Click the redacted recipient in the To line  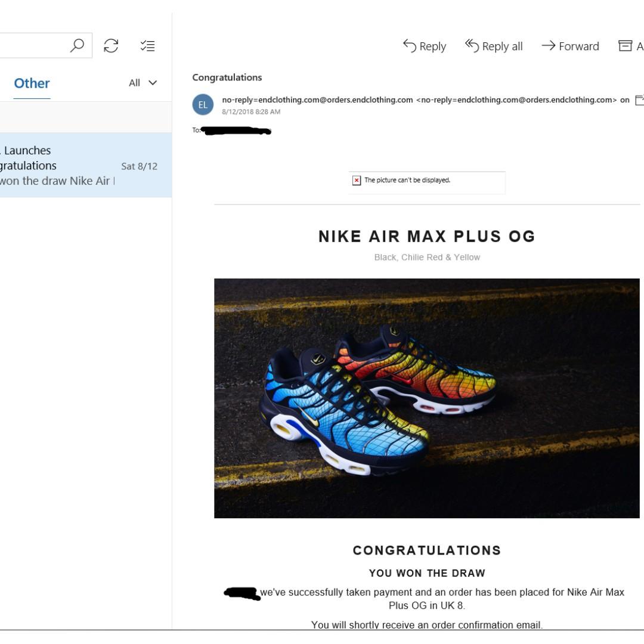click(237, 131)
